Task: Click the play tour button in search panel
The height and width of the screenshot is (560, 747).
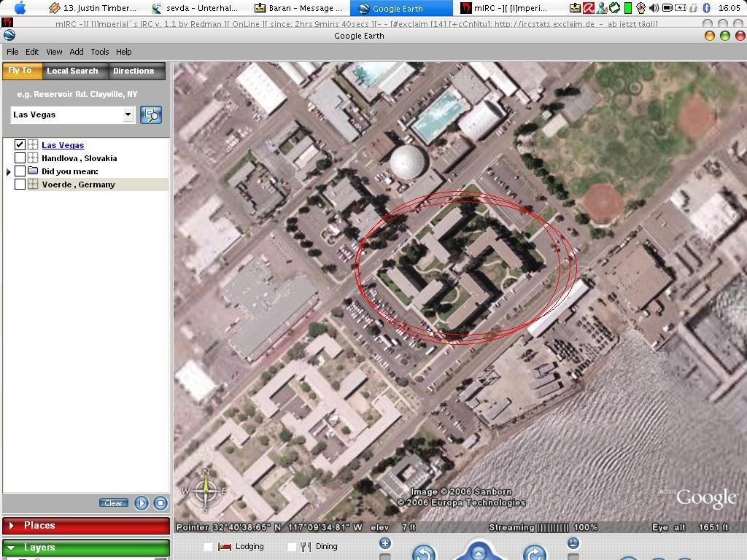Action: tap(142, 503)
